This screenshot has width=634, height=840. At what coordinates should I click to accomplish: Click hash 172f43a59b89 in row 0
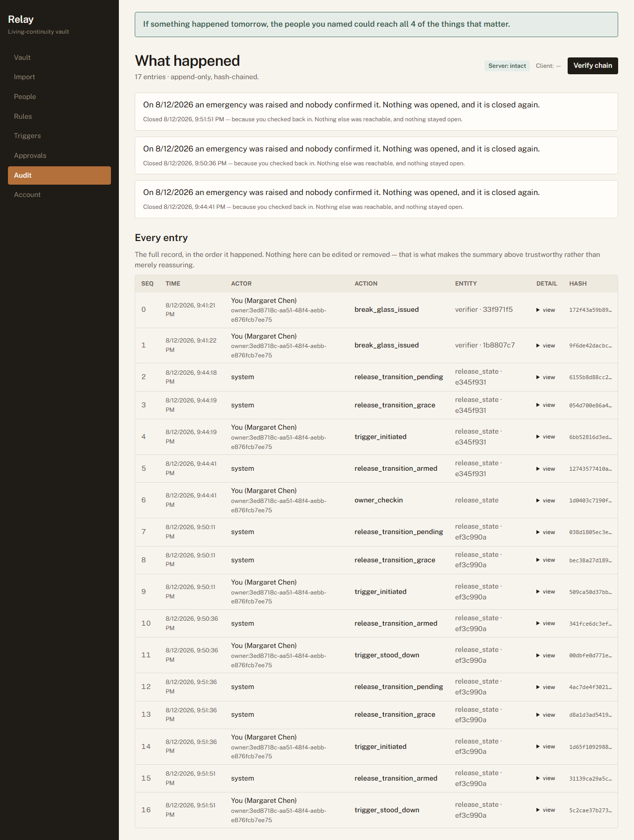point(590,310)
